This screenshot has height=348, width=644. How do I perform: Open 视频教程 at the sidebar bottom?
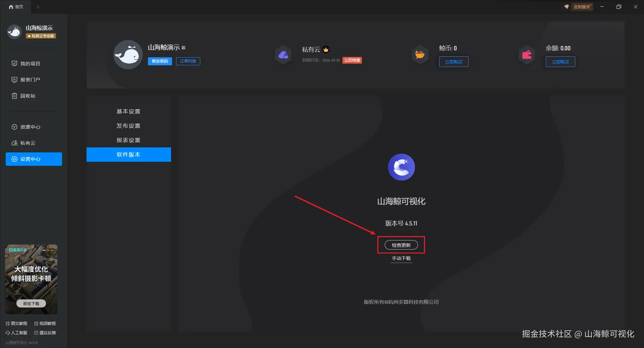(45, 324)
